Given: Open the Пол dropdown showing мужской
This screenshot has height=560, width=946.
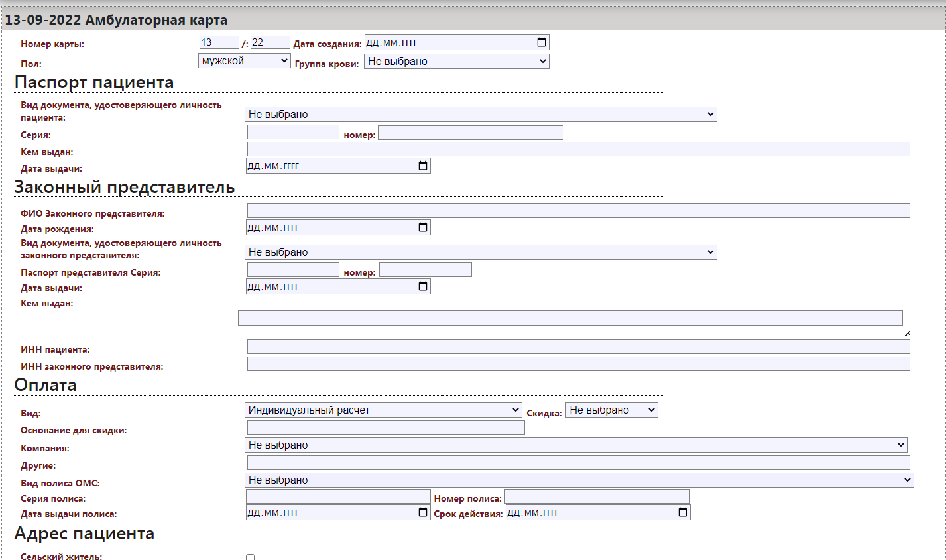Looking at the screenshot, I should tap(245, 61).
